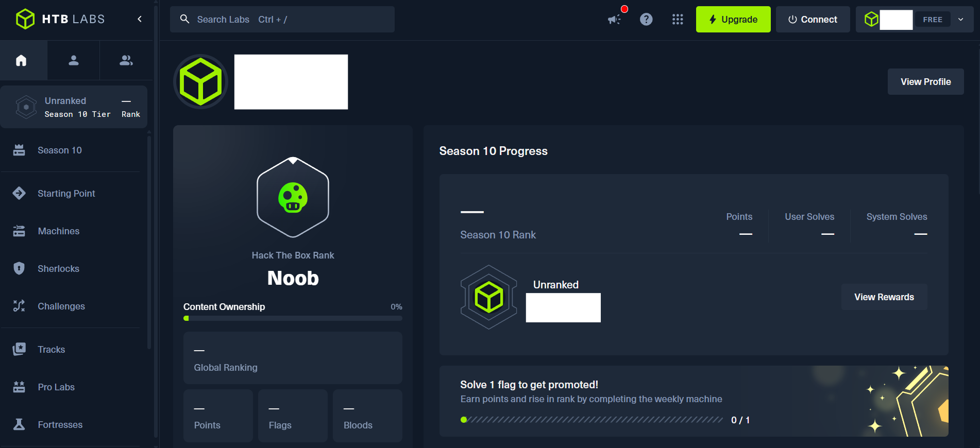Click the Unranked season tier hexagon badge
This screenshot has height=448, width=980.
click(x=488, y=297)
